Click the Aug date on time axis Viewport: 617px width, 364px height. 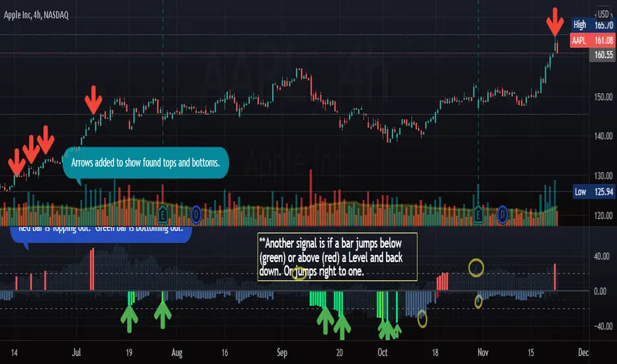(x=177, y=353)
